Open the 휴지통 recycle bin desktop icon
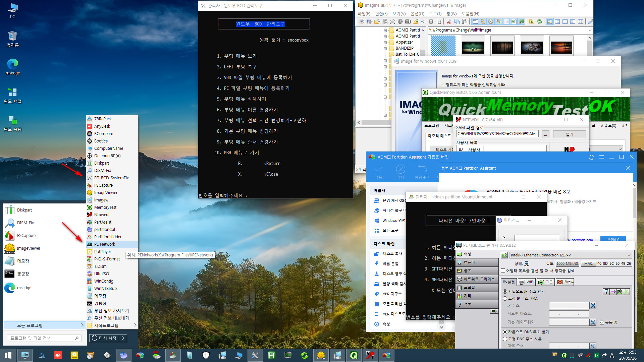644x362 pixels. [13, 39]
